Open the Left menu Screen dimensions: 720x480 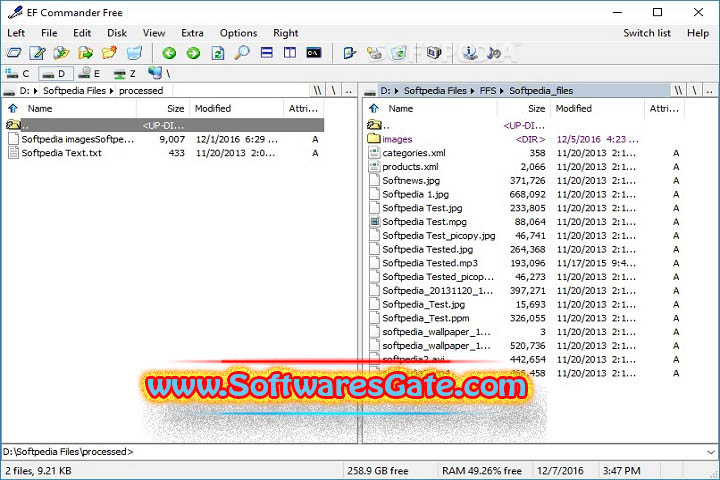pyautogui.click(x=16, y=33)
